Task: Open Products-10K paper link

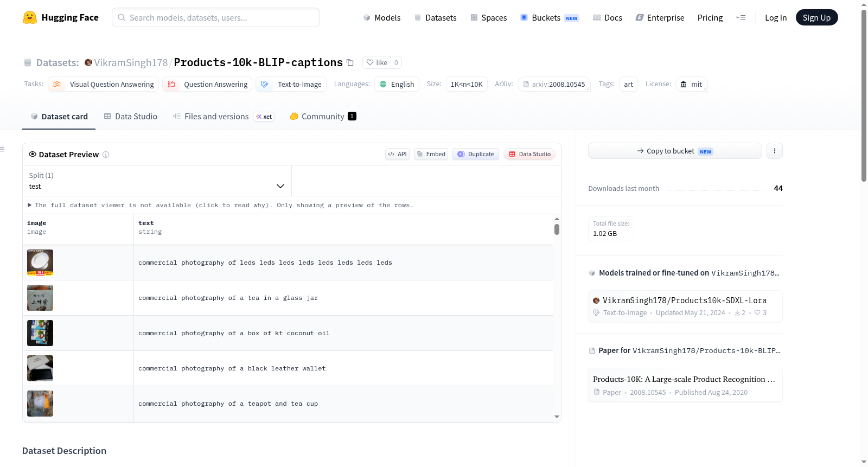Action: (685, 385)
